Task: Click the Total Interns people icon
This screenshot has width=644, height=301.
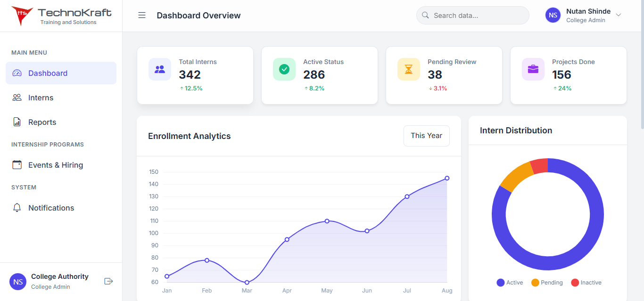Action: (x=160, y=69)
